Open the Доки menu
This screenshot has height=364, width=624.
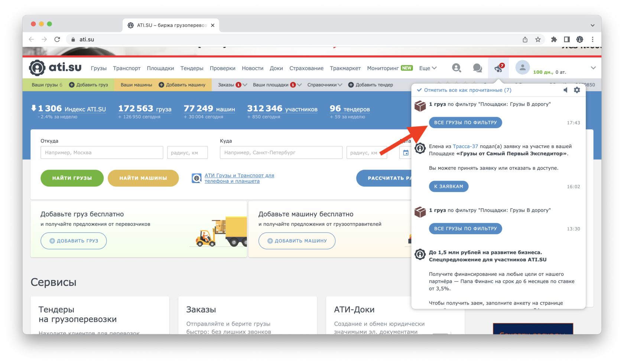pos(276,68)
